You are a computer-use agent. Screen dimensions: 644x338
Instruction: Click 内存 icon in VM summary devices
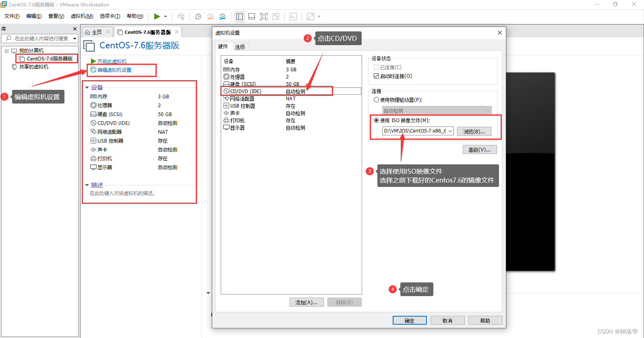pos(93,97)
